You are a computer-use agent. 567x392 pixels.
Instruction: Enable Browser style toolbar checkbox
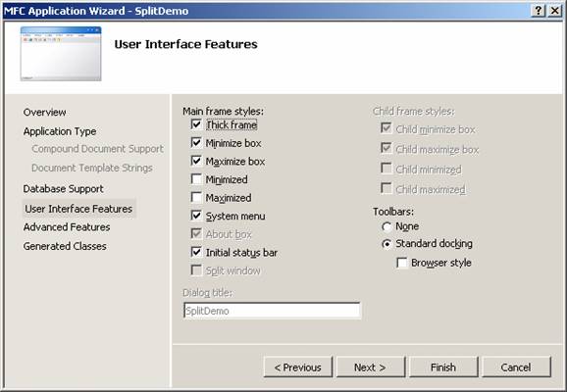(402, 263)
